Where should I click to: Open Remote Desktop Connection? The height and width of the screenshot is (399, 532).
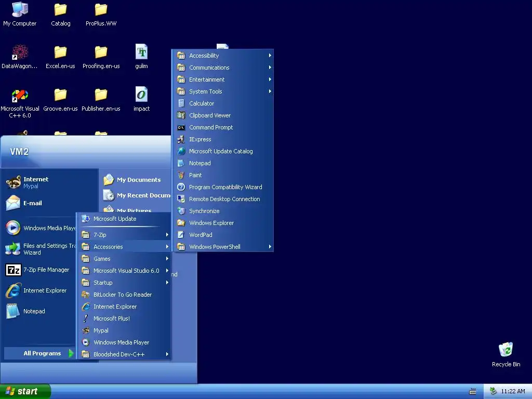pyautogui.click(x=222, y=199)
